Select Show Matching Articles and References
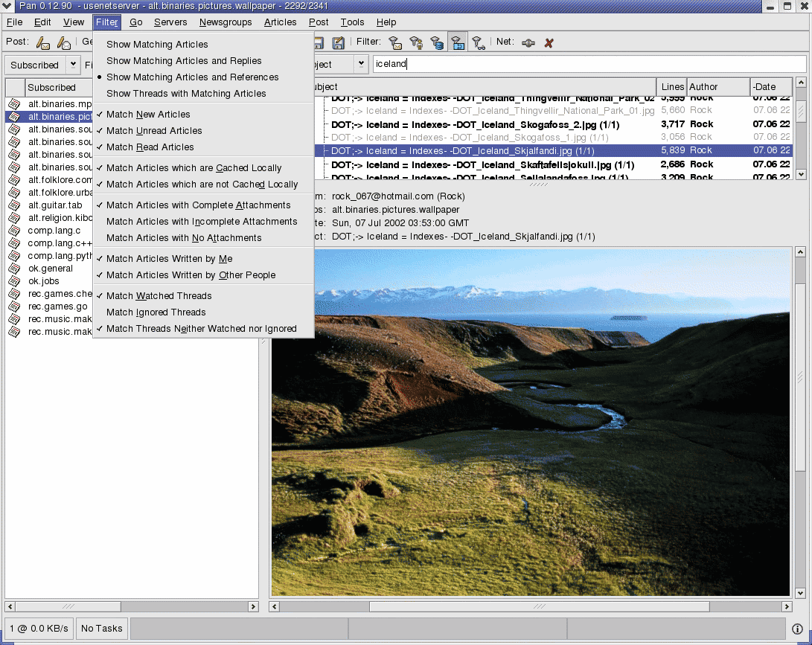 coord(203,77)
